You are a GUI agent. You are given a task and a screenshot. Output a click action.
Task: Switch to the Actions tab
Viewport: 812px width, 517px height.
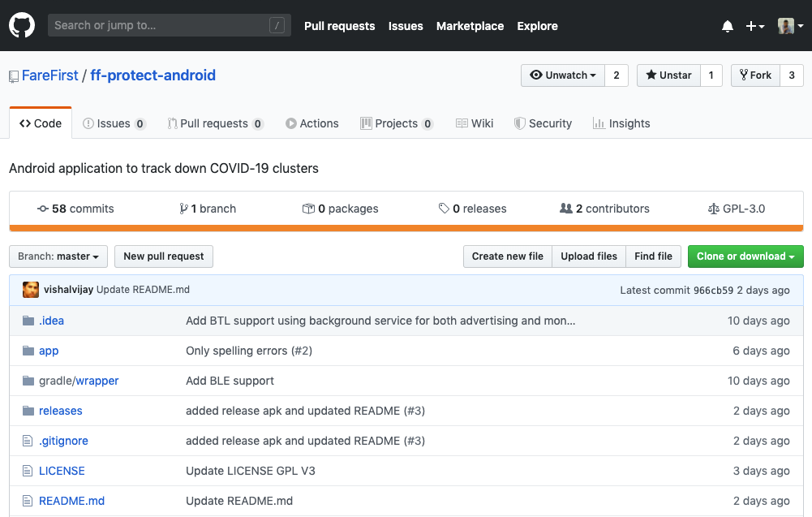pos(311,123)
